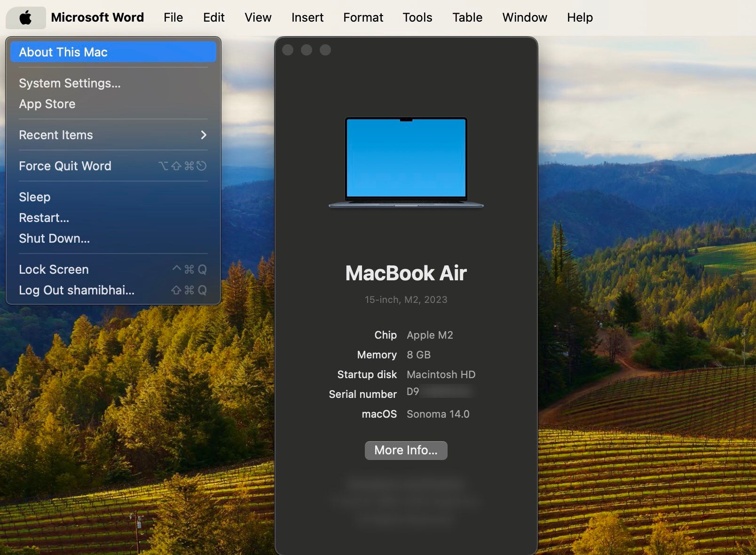Expand the Recent Items submenu arrow
This screenshot has width=756, height=555.
coord(204,135)
